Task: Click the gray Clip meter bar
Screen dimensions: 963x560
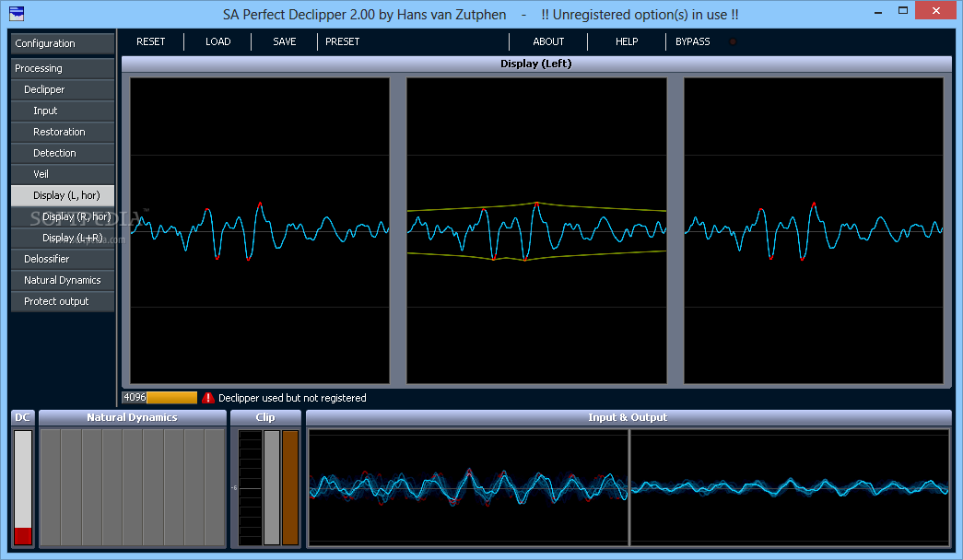Action: (272, 487)
